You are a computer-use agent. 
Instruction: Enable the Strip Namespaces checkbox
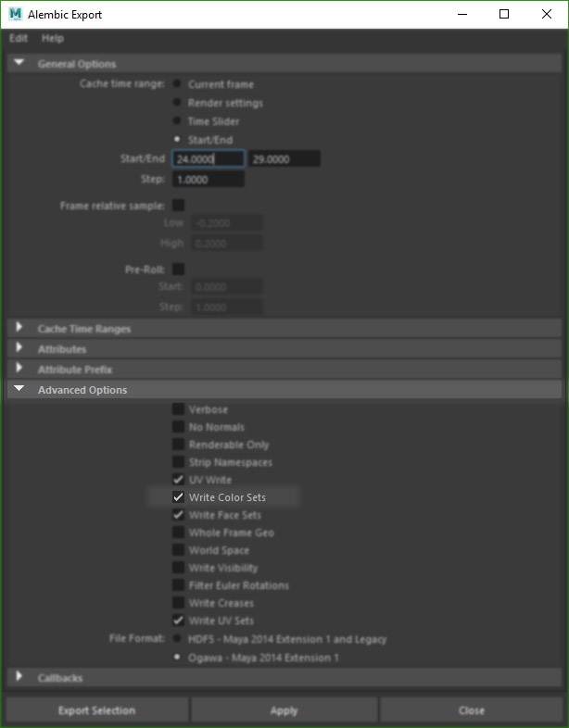tap(178, 462)
